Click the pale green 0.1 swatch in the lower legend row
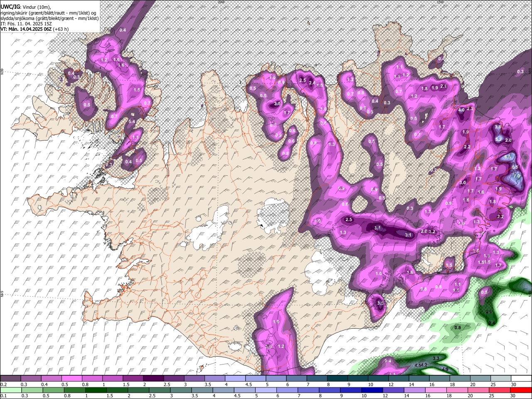 click(x=10, y=390)
